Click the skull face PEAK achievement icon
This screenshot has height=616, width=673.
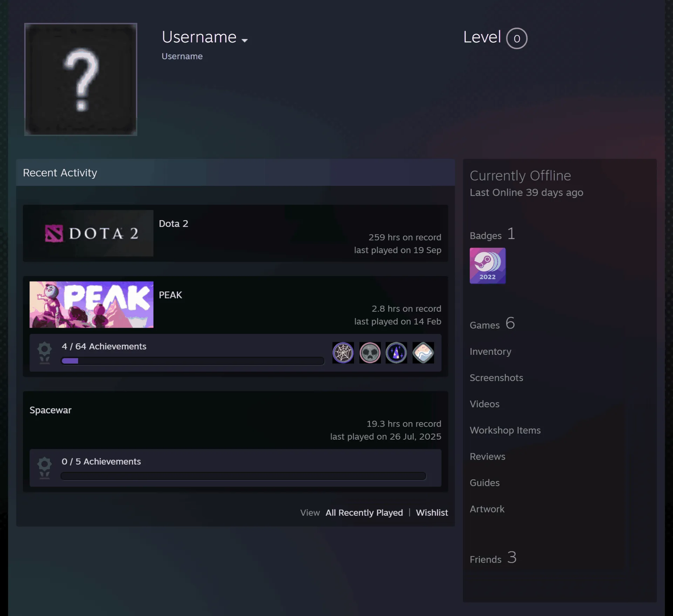[370, 353]
